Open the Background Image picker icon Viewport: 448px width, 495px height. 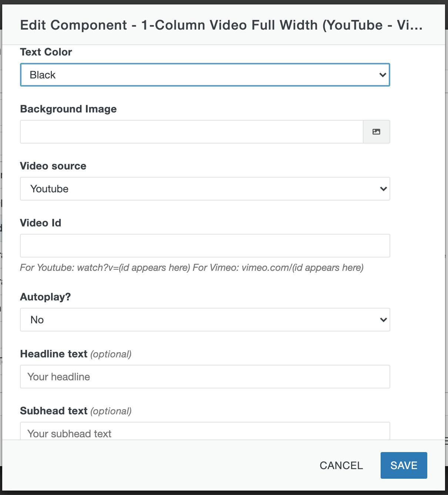pos(376,131)
